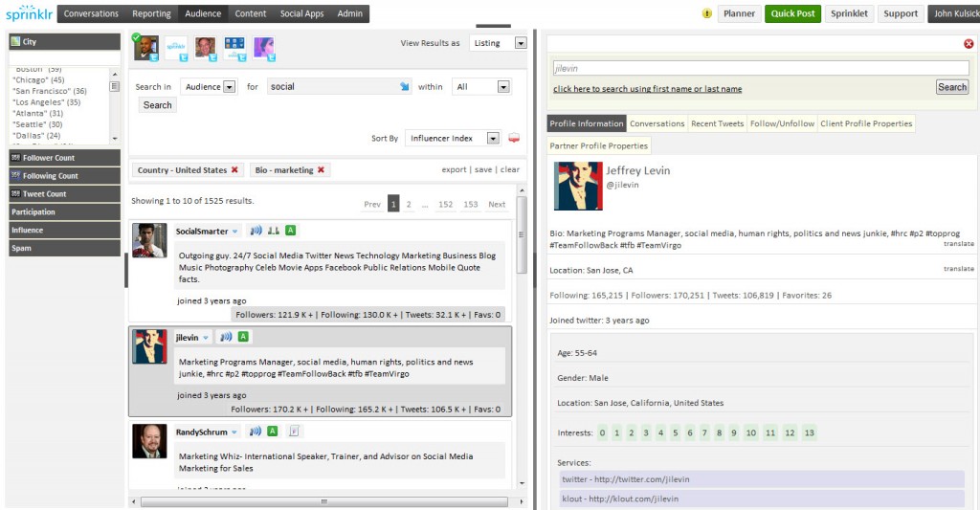Toggle the purple avatar Twitter account
Screen dimensions: 980x510
point(264,48)
